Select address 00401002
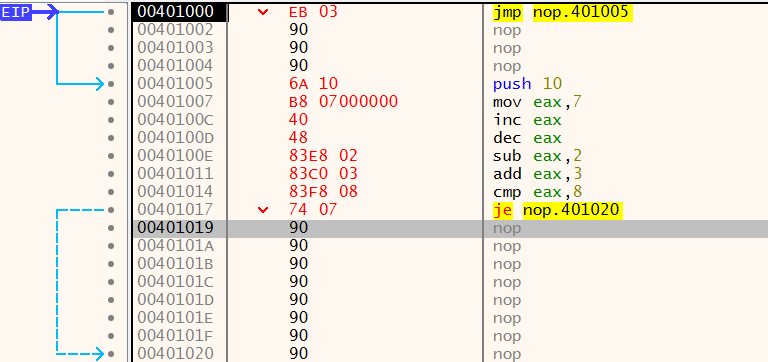 coord(175,30)
